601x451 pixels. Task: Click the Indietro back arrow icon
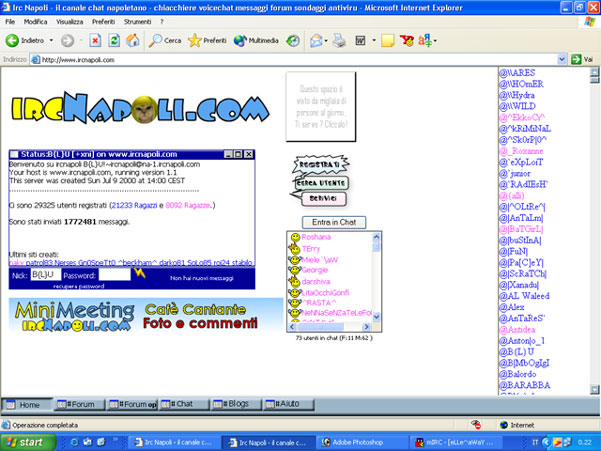(x=12, y=40)
